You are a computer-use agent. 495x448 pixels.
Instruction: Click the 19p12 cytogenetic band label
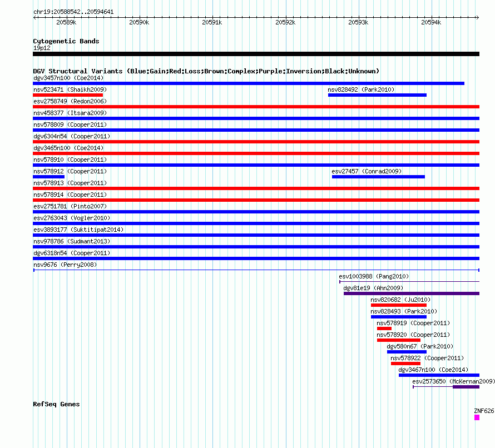[x=42, y=48]
